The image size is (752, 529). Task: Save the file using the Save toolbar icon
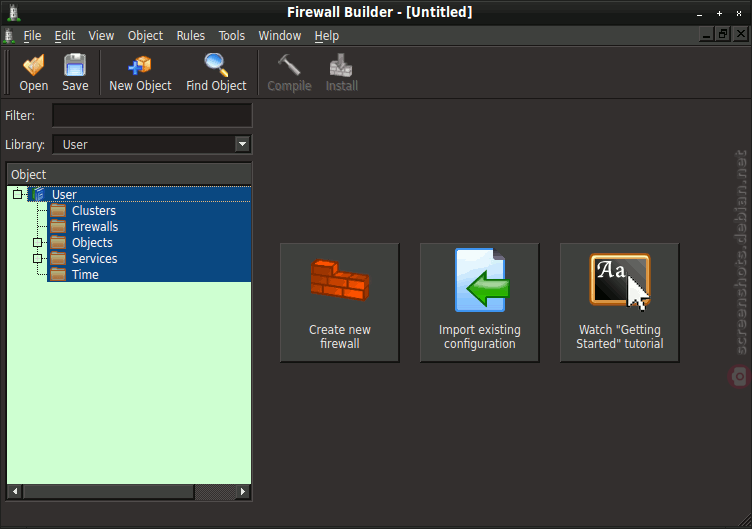click(75, 72)
